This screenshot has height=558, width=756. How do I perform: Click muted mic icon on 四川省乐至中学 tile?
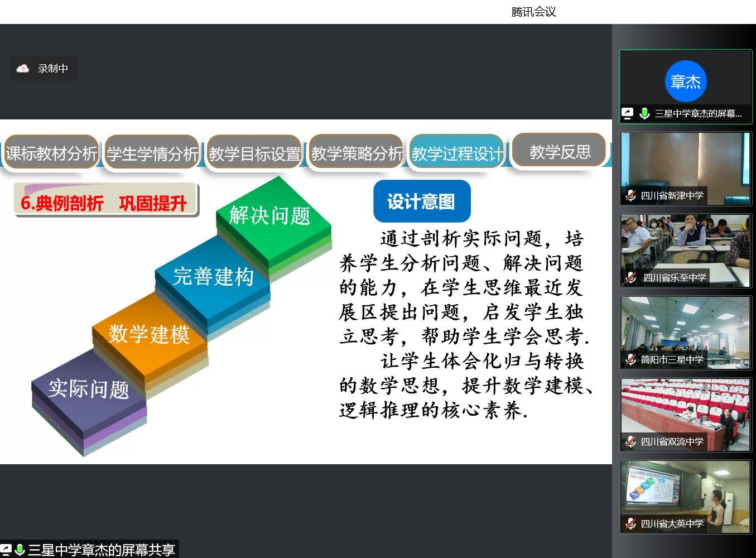(x=630, y=278)
